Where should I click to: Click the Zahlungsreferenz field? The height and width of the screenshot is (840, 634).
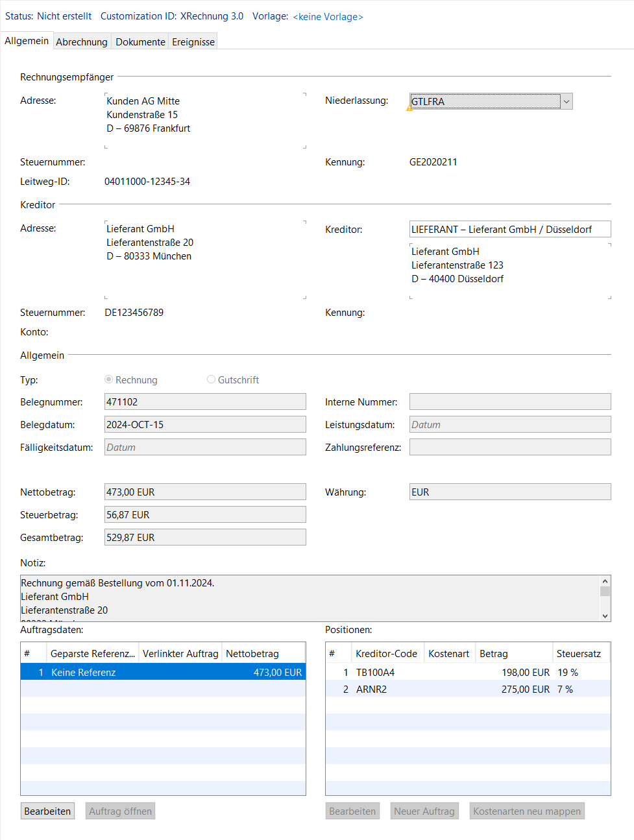pos(510,447)
